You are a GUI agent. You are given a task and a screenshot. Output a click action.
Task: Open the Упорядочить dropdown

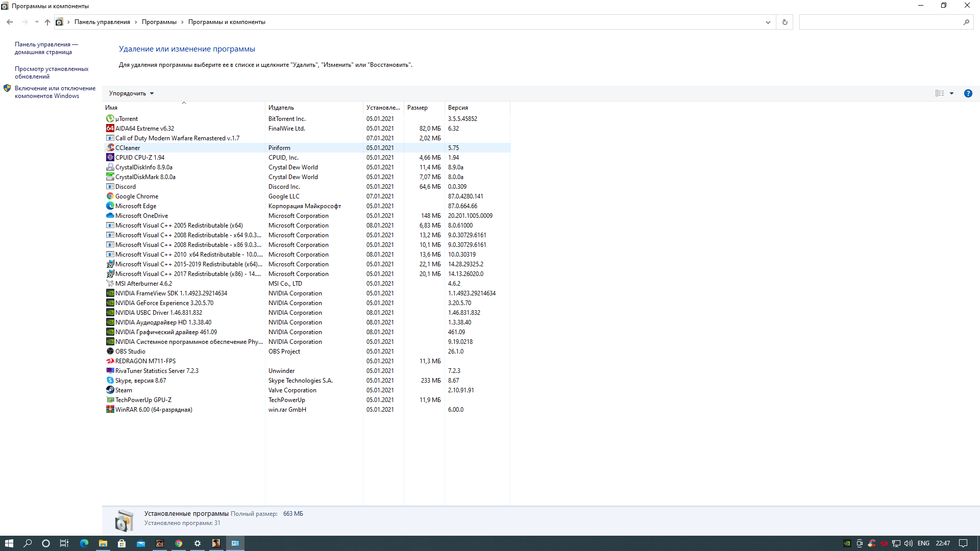(131, 93)
